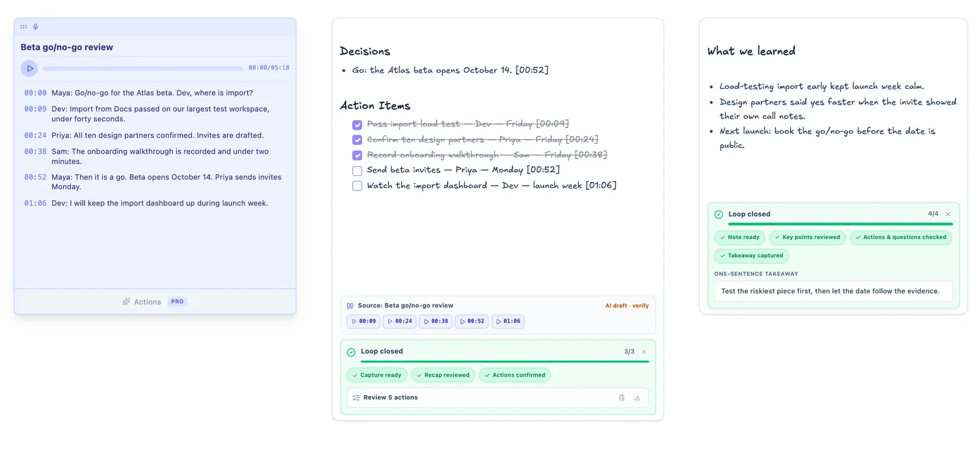Click the Note ready chip
Viewport: 980px width, 452px height.
click(x=739, y=238)
